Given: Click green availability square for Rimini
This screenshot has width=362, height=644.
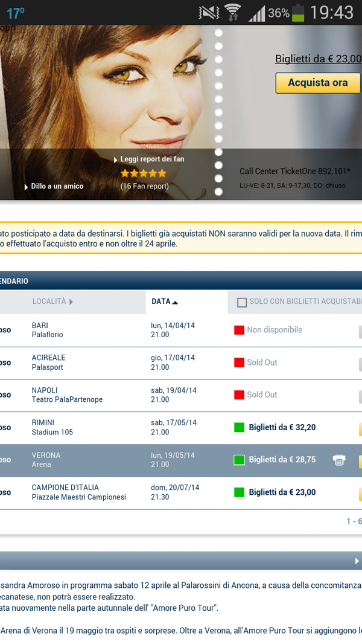Looking at the screenshot, I should [239, 427].
